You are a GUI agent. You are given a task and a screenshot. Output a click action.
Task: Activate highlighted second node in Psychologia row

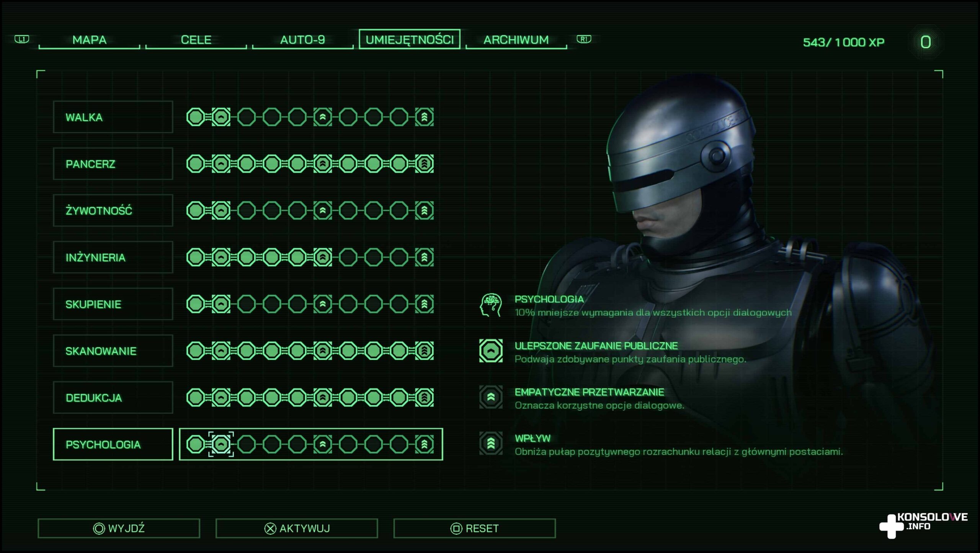pyautogui.click(x=221, y=444)
